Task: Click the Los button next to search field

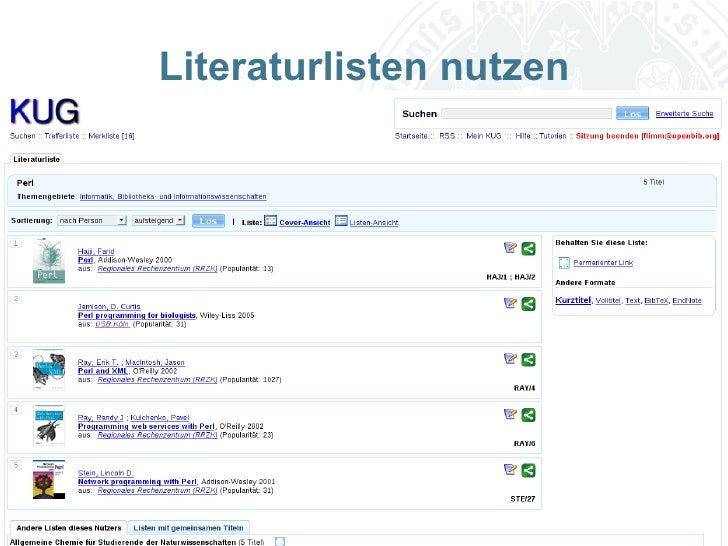Action: point(632,113)
